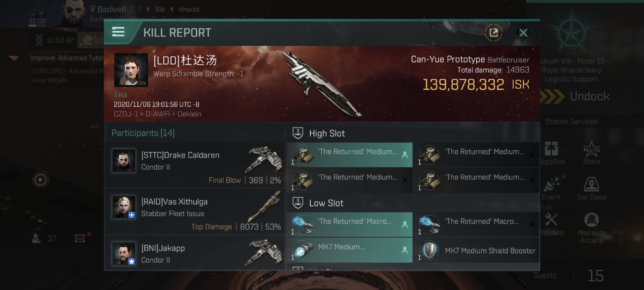The height and width of the screenshot is (290, 644).
Task: Open victim pilot portrait thumbnail
Action: point(131,70)
